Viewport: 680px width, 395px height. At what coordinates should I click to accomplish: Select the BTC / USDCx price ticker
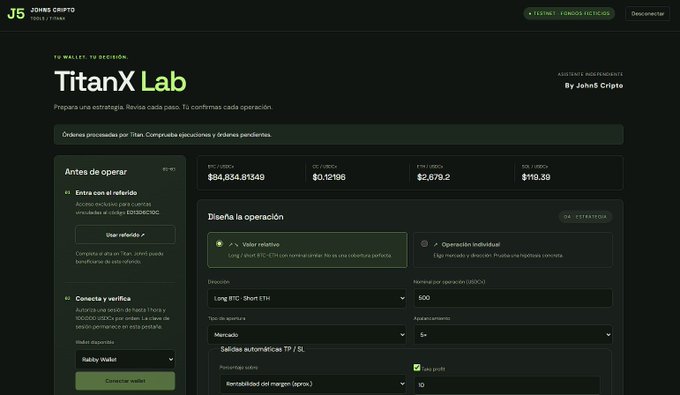(236, 173)
